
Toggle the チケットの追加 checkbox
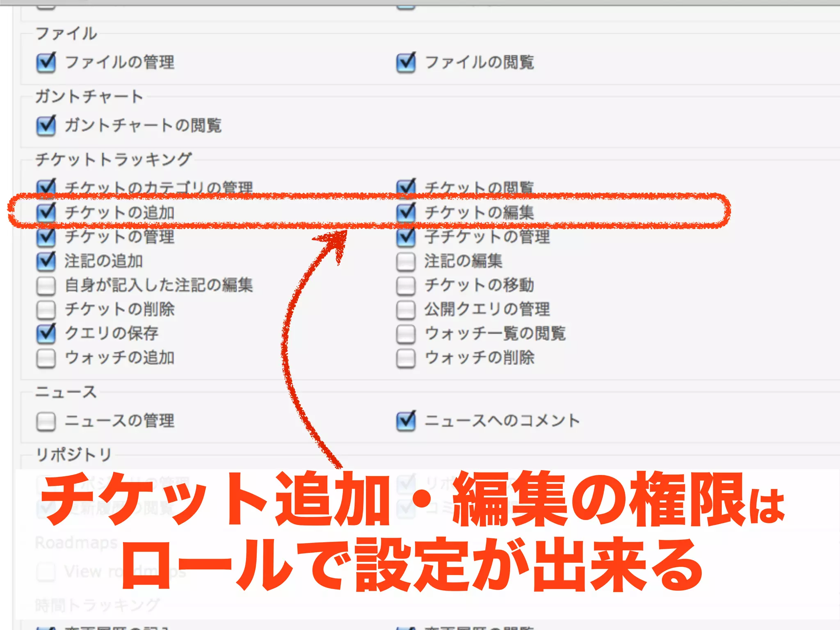coord(46,212)
